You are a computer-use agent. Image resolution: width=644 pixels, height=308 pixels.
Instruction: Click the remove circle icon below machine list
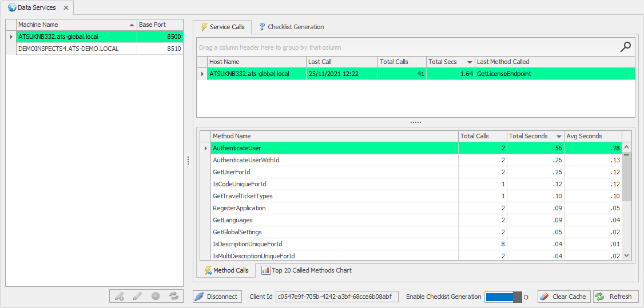(155, 296)
